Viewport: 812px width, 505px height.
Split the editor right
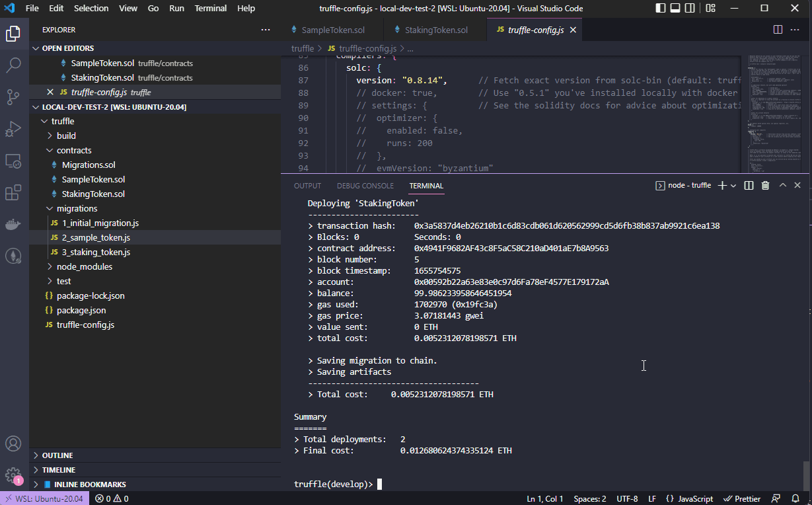[x=778, y=30]
